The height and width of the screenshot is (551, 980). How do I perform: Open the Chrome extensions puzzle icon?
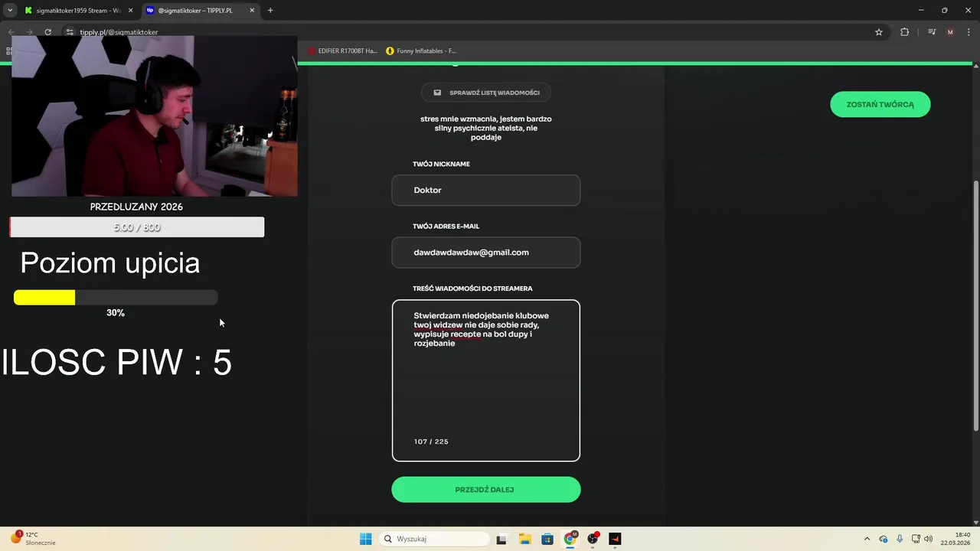click(904, 32)
